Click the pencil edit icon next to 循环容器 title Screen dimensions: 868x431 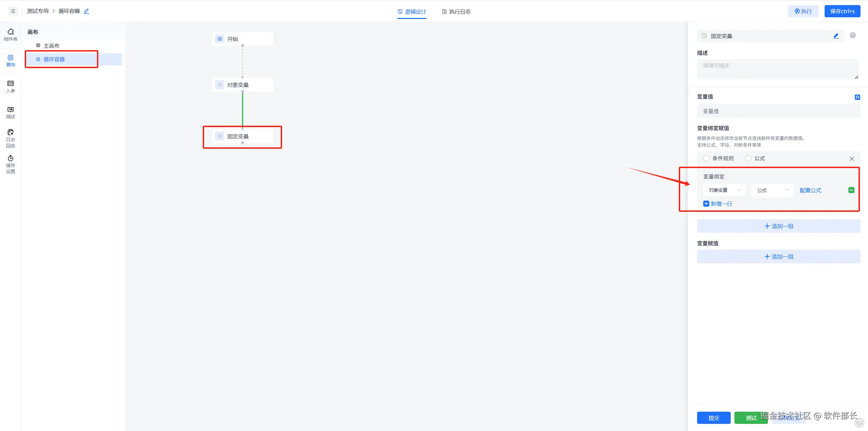pos(86,11)
